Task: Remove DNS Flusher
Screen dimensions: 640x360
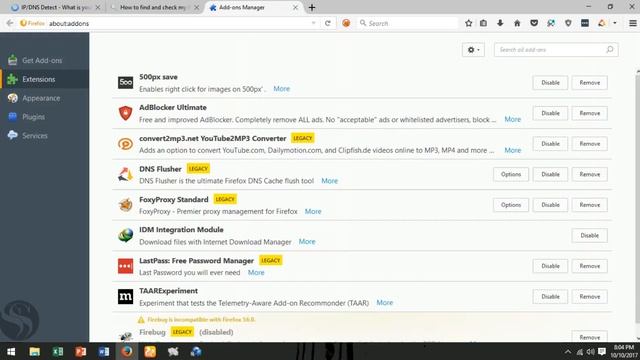Action: (x=589, y=174)
